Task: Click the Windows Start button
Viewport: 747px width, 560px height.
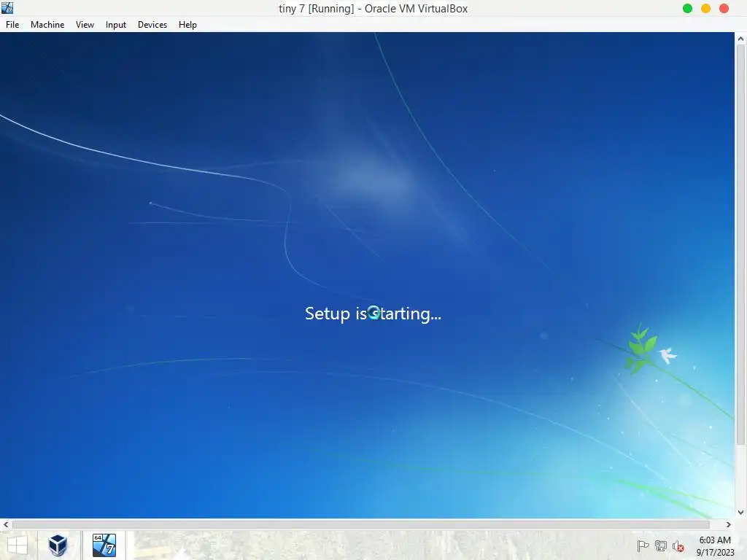Action: coord(18,545)
